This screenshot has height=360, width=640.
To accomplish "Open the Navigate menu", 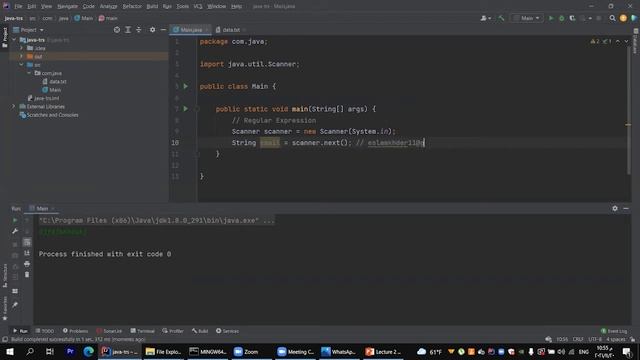I will 67,6.
